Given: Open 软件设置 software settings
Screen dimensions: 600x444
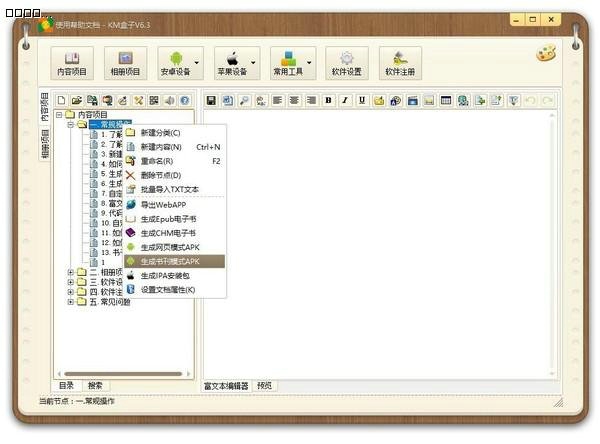Looking at the screenshot, I should point(347,62).
